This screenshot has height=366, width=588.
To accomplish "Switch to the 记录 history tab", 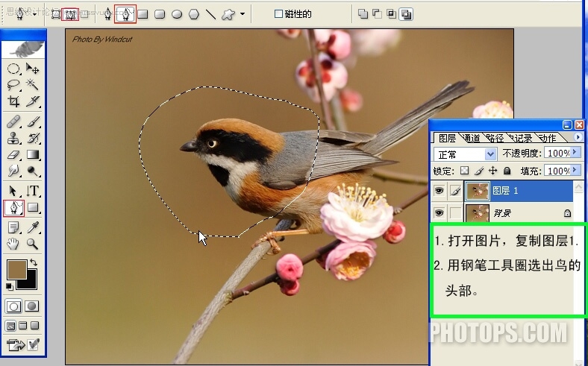I will (522, 138).
